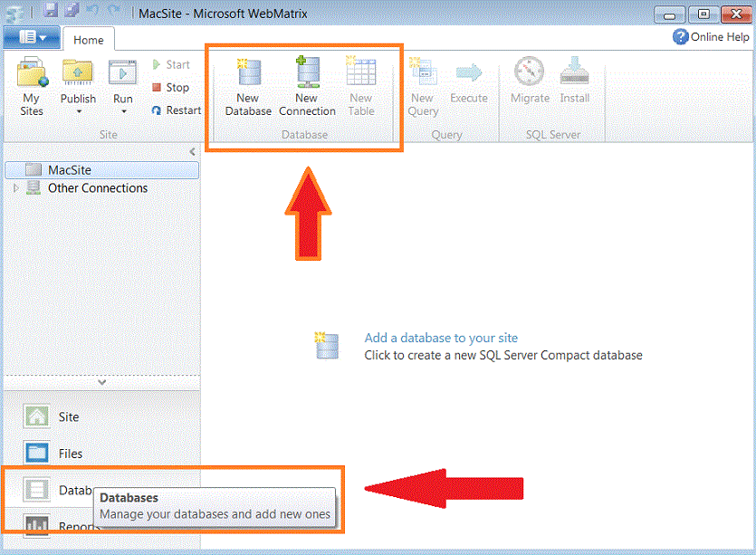Stop the running site
This screenshot has height=555, width=756.
(171, 87)
